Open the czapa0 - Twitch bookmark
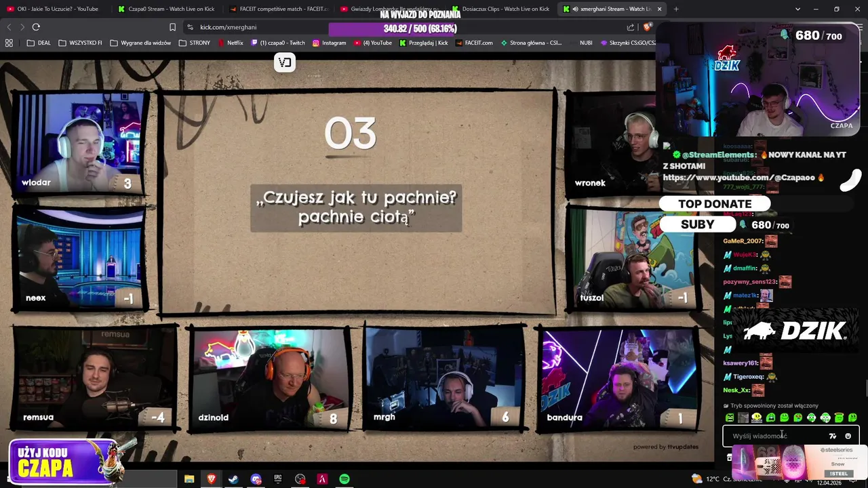 pos(278,43)
